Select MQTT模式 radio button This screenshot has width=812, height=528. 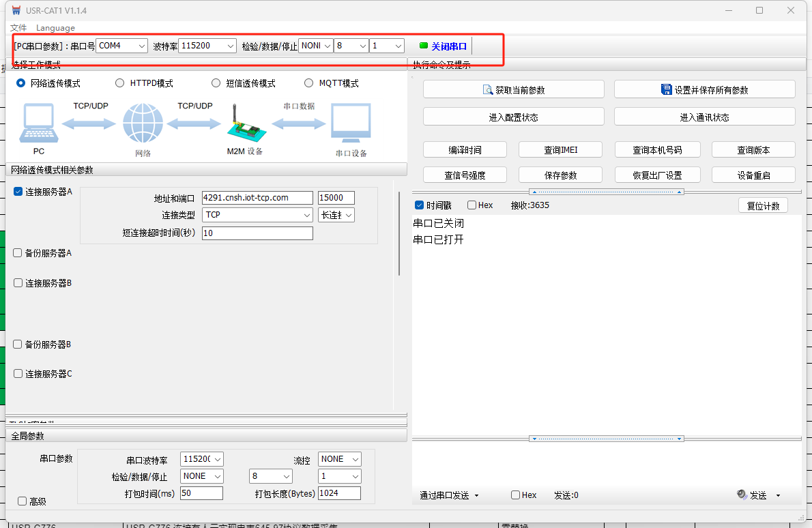308,83
